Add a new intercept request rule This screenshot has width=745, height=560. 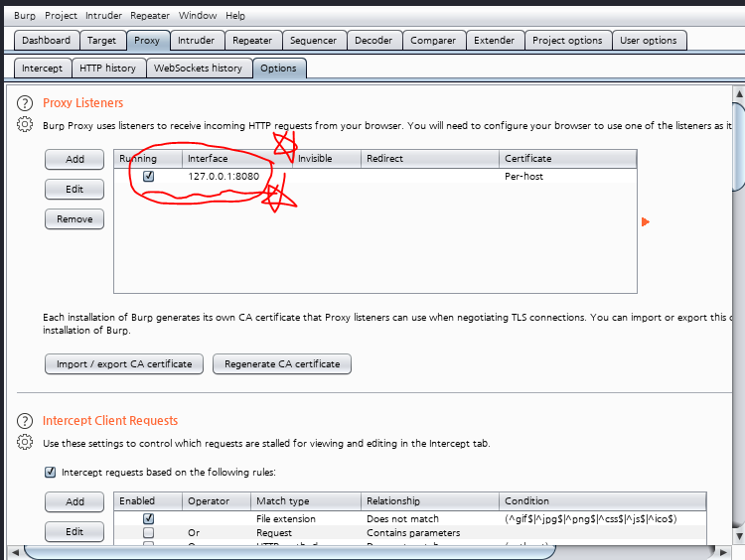(x=74, y=501)
